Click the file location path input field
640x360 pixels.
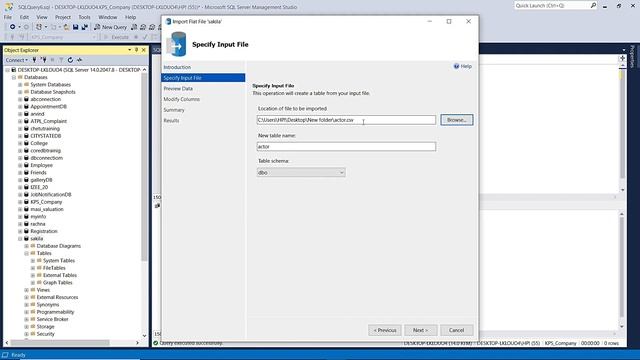click(x=346, y=120)
